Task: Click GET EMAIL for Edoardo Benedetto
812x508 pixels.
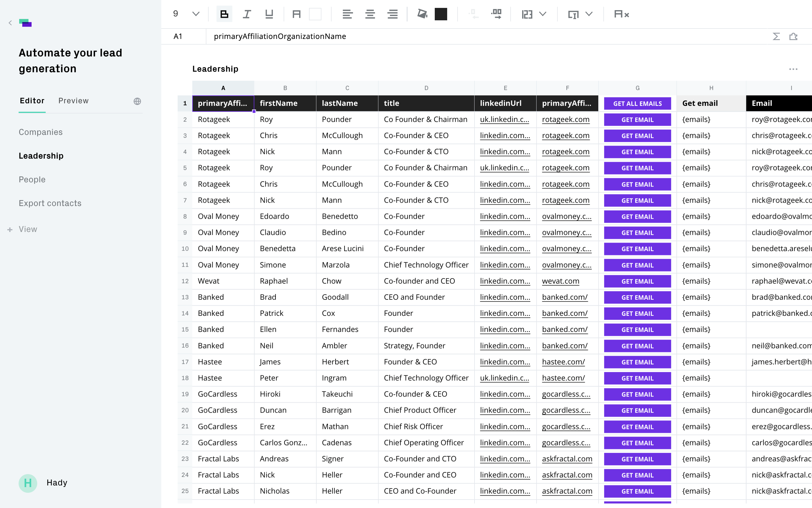Action: (x=637, y=217)
